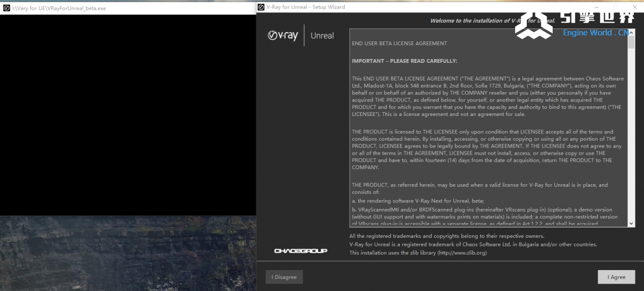This screenshot has height=291, width=644.
Task: Click the license scrollbar down arrow
Action: pyautogui.click(x=631, y=223)
